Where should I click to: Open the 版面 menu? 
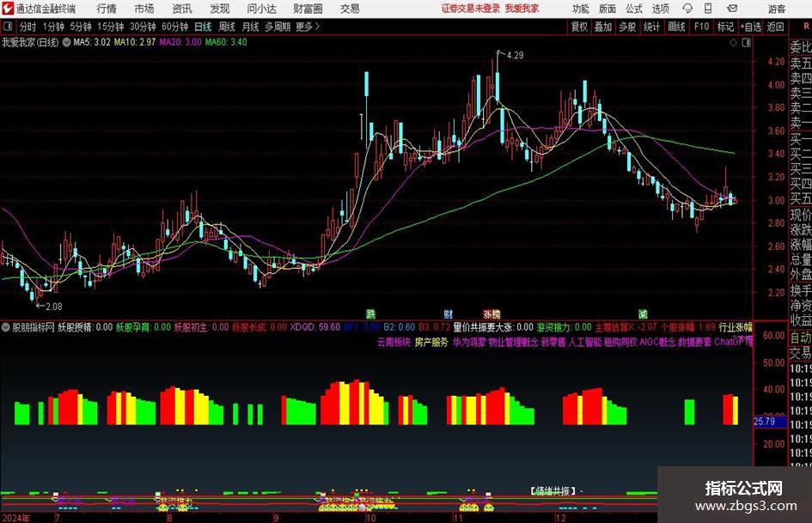607,9
